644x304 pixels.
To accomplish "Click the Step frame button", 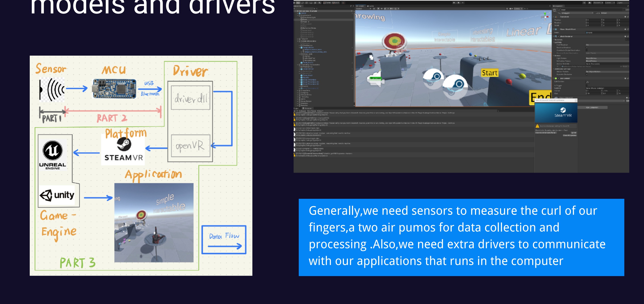I will 463,3.
